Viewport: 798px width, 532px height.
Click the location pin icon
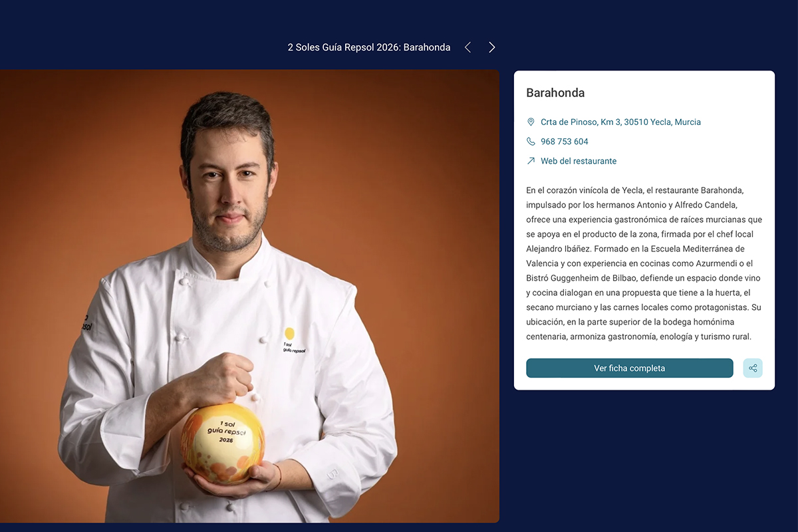[x=531, y=122]
